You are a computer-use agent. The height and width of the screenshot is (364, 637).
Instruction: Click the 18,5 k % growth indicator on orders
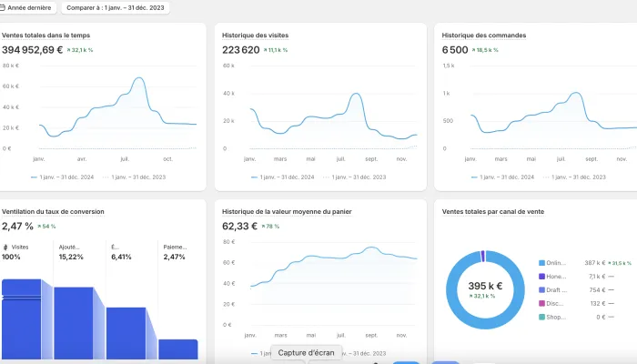485,50
